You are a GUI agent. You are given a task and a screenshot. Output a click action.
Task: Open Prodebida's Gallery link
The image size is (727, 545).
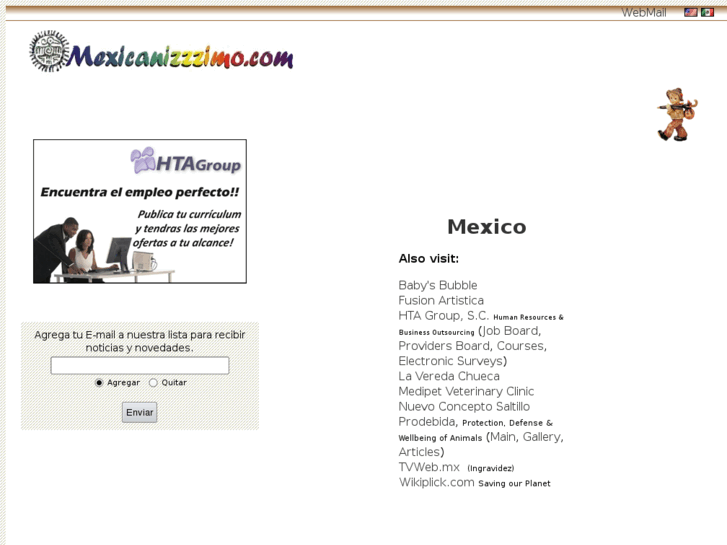[542, 437]
